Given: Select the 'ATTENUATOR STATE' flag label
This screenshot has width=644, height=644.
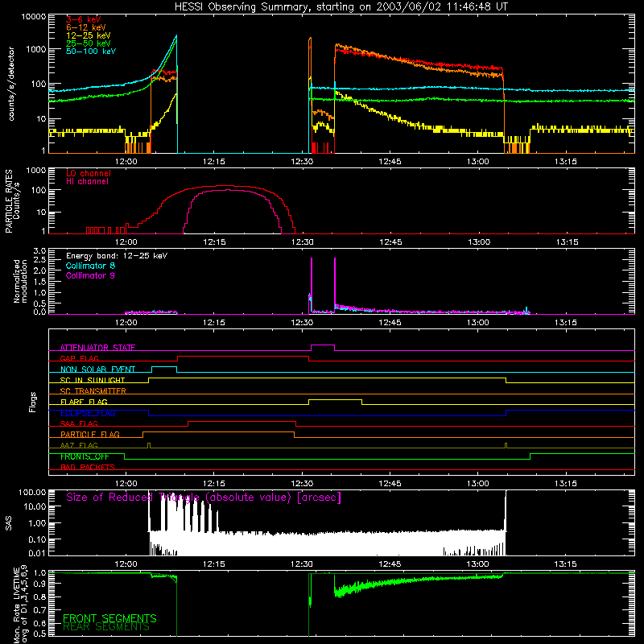Looking at the screenshot, I should 97,348.
